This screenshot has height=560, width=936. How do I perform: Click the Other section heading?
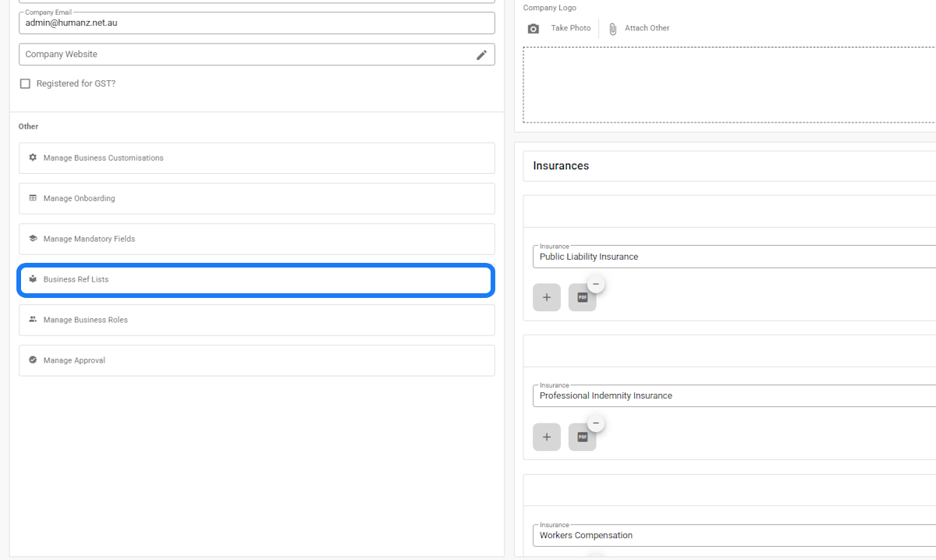[28, 126]
